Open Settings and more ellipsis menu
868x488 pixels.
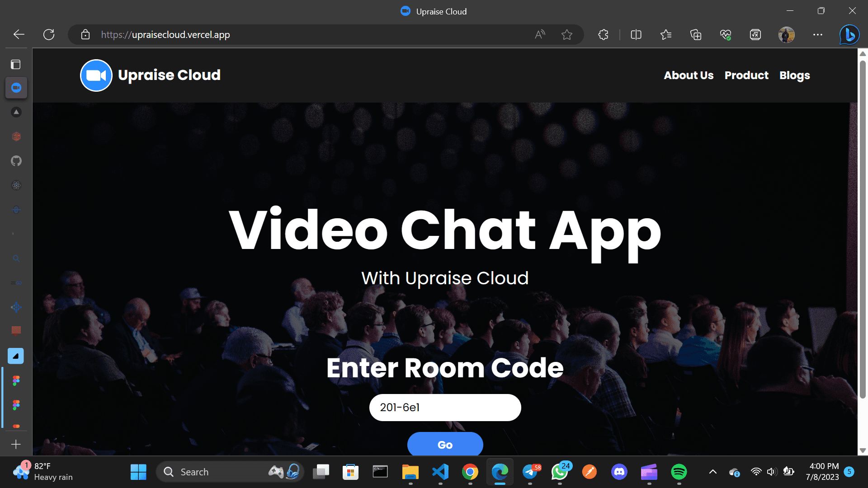coord(817,34)
